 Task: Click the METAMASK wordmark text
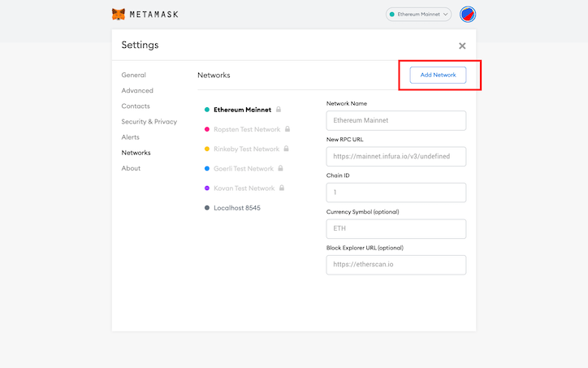[153, 15]
